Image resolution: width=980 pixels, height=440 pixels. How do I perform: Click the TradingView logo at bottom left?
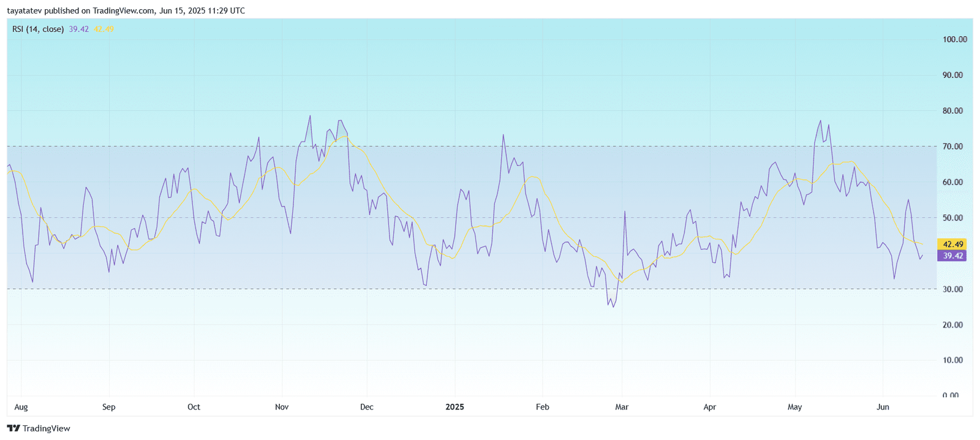[39, 428]
